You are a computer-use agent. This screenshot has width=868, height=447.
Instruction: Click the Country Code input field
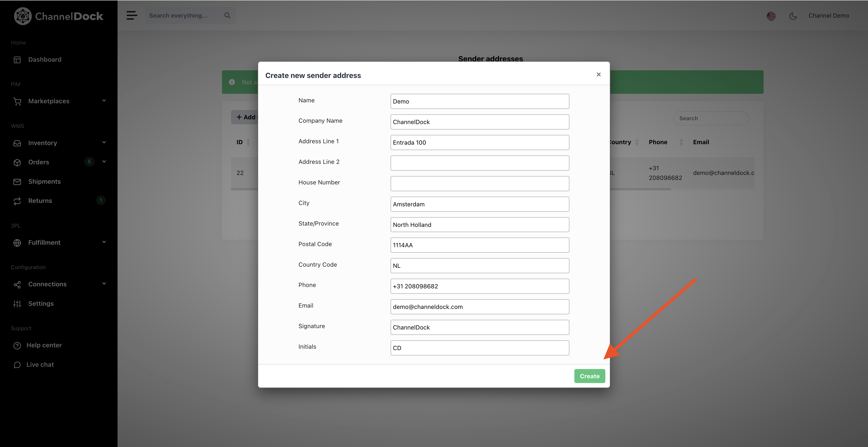click(x=479, y=266)
